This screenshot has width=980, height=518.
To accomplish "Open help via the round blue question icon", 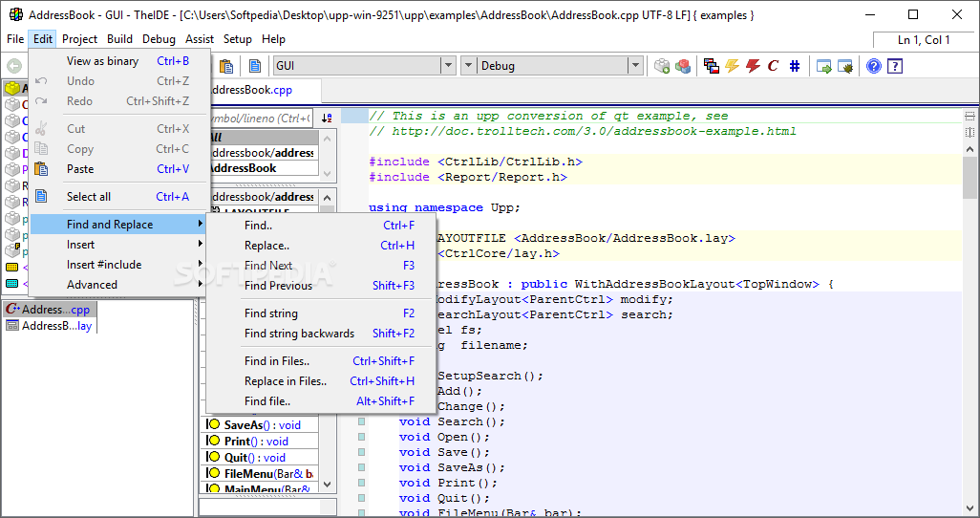I will tap(874, 66).
